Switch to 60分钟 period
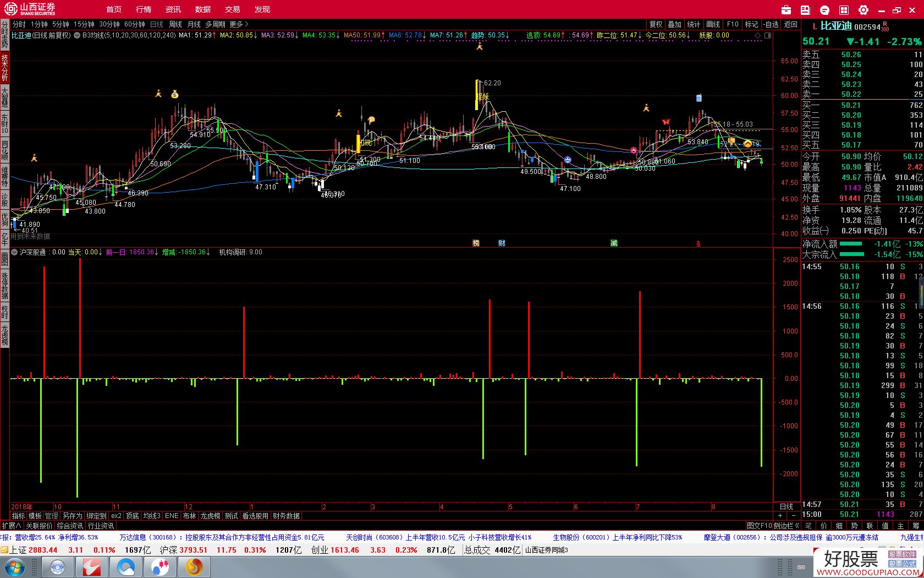The height and width of the screenshot is (578, 924). click(x=135, y=24)
